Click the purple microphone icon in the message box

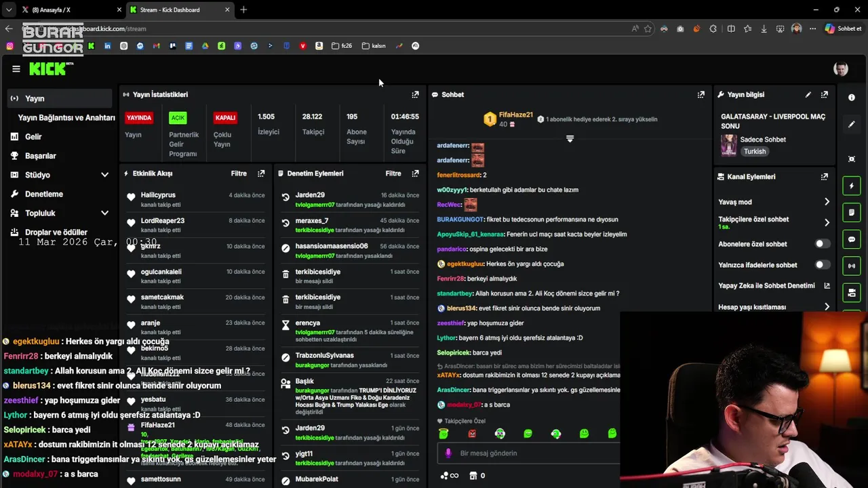[448, 453]
